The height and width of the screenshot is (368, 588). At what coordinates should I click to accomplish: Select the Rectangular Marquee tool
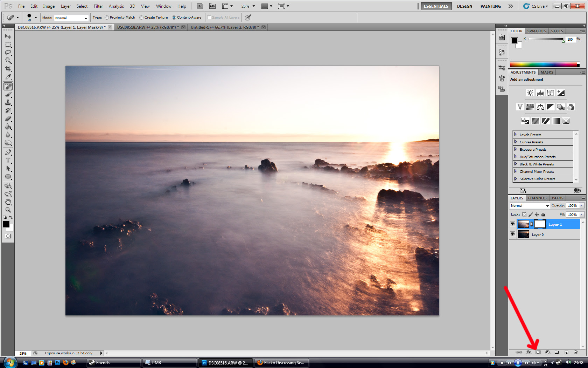click(8, 45)
